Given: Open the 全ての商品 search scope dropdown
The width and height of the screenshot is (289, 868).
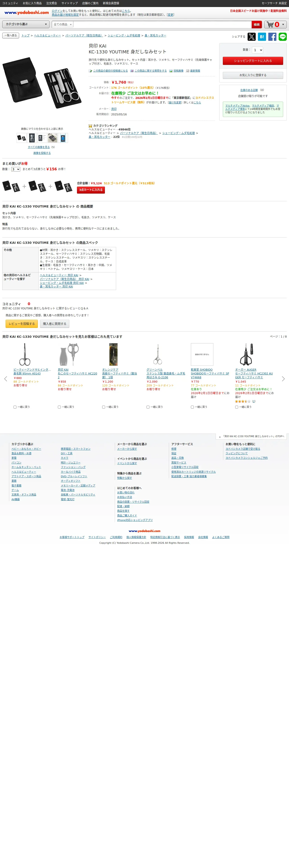Looking at the screenshot, I should pyautogui.click(x=63, y=25).
